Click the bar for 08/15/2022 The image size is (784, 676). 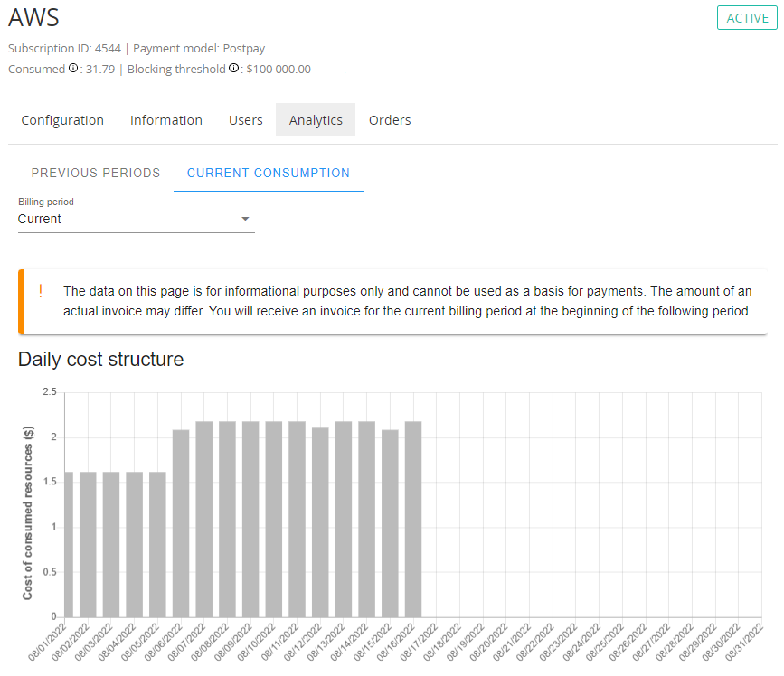pyautogui.click(x=390, y=523)
